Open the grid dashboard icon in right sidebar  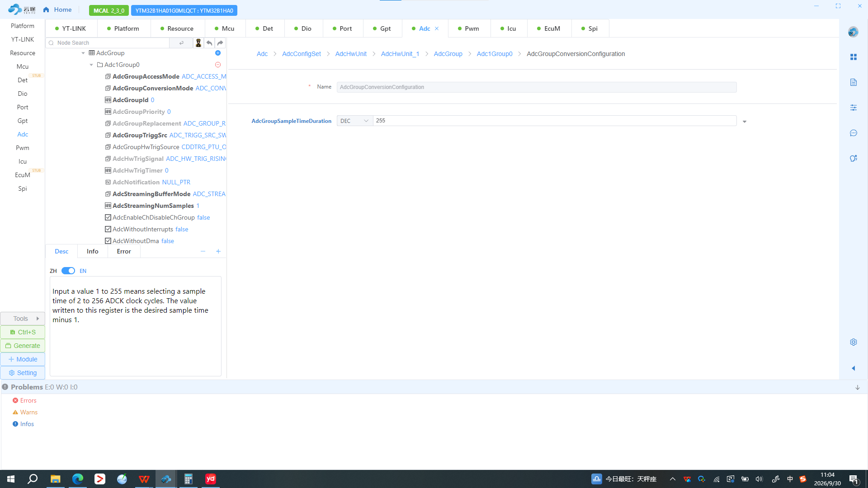[x=854, y=57]
